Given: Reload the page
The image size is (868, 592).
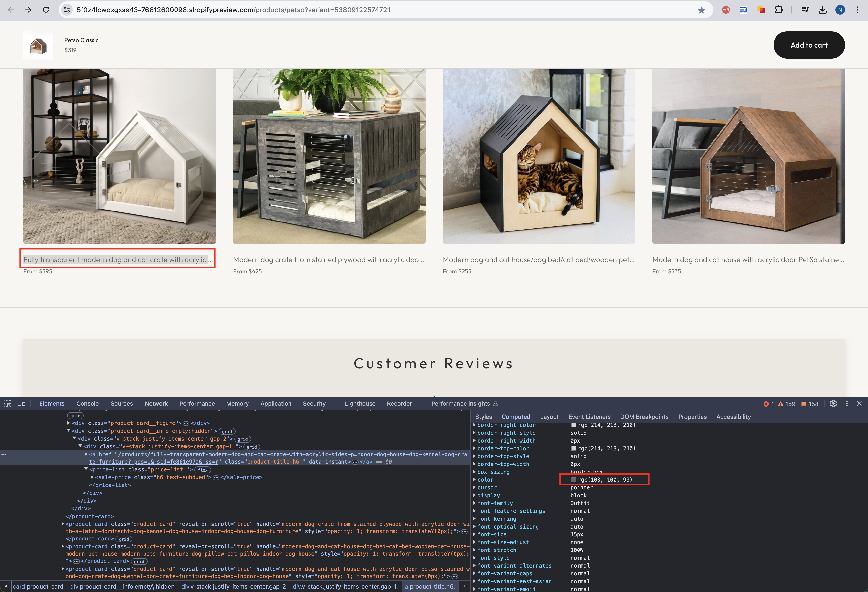Looking at the screenshot, I should click(x=46, y=10).
